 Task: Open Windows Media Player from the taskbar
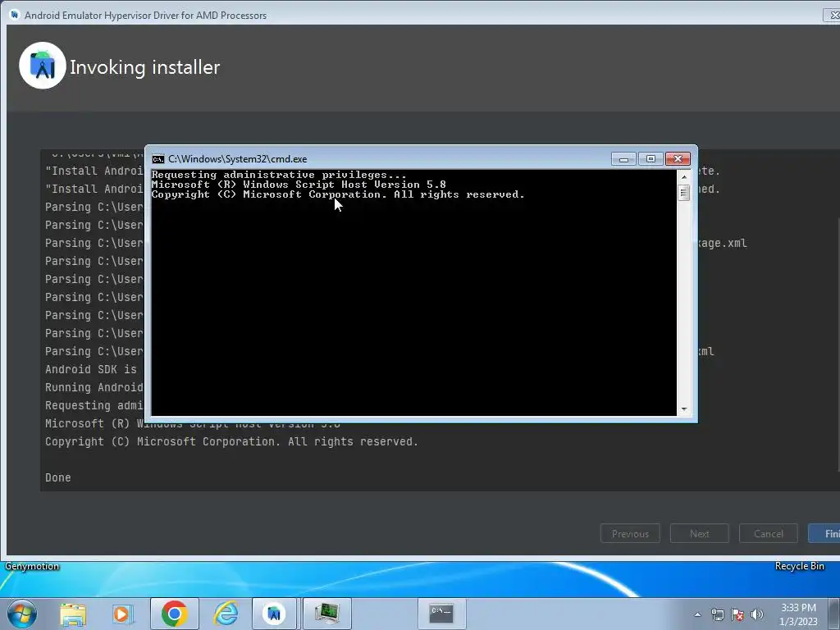(123, 614)
